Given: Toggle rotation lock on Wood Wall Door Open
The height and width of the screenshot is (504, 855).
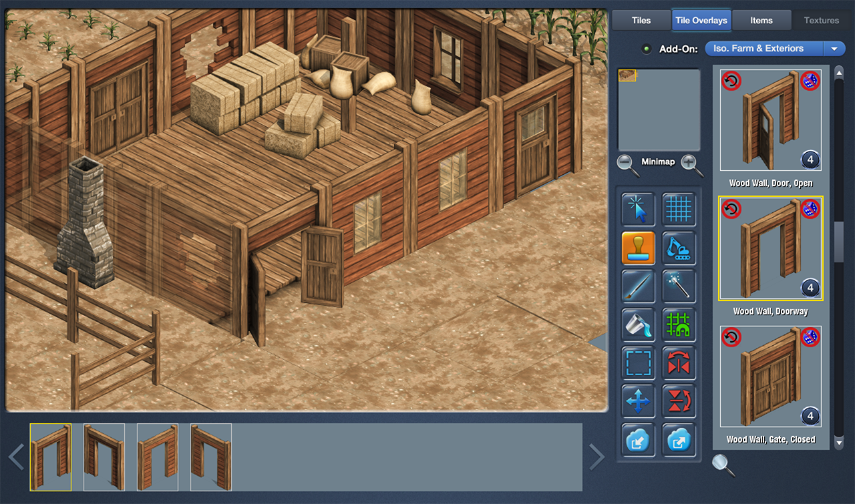Looking at the screenshot, I should coord(731,81).
